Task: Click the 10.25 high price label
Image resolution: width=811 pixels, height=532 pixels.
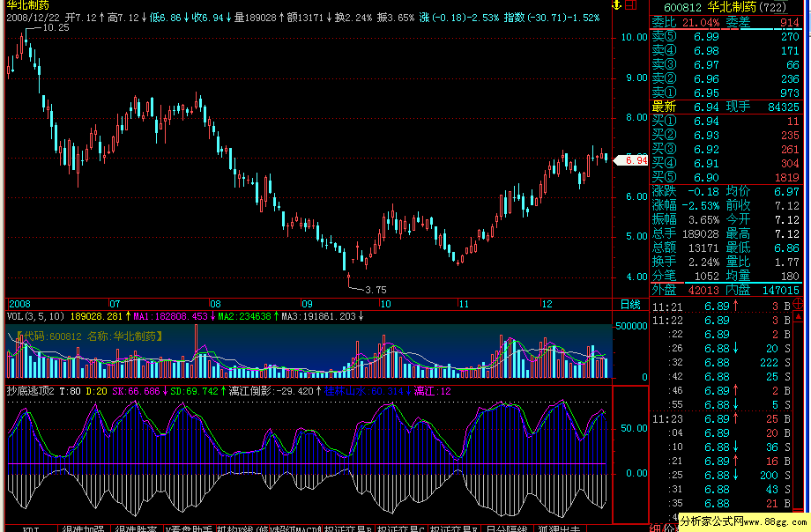Action: click(56, 27)
